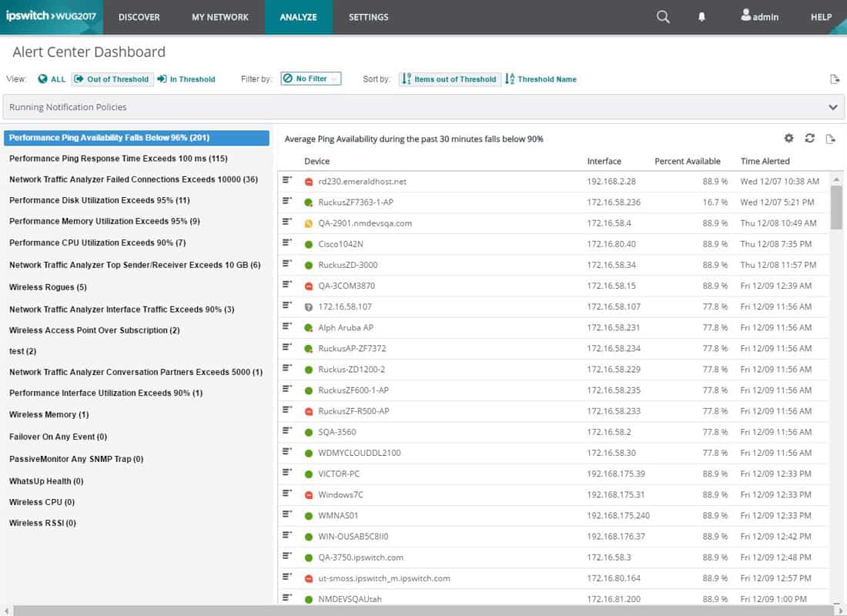
Task: Sort table by Device column header
Action: [x=316, y=161]
